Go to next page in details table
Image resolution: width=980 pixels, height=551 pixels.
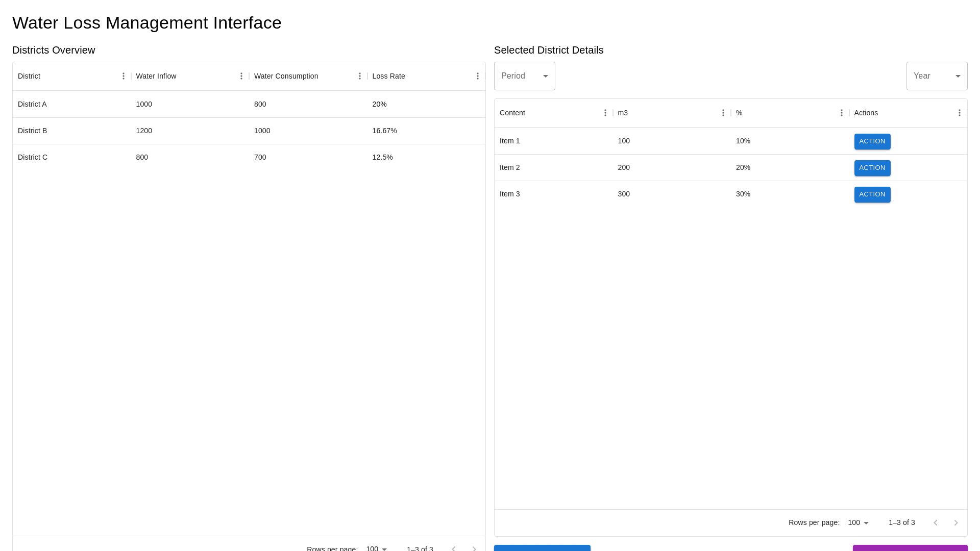point(956,523)
